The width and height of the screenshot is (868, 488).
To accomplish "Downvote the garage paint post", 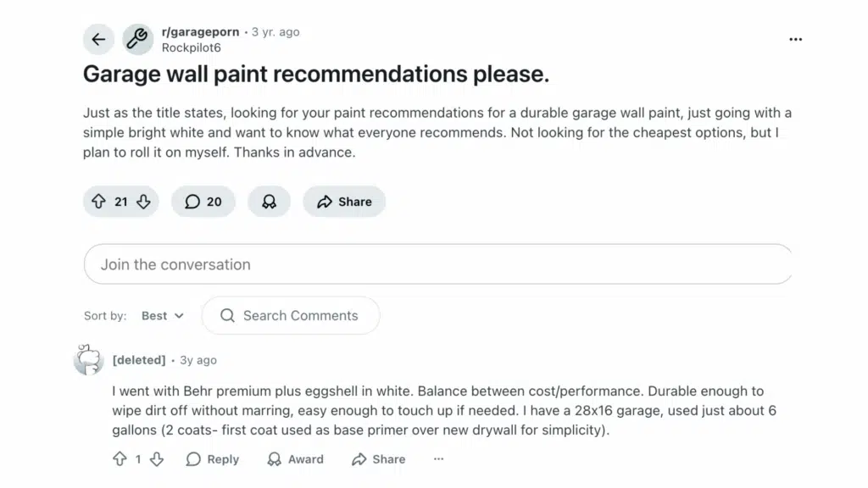I will (142, 202).
